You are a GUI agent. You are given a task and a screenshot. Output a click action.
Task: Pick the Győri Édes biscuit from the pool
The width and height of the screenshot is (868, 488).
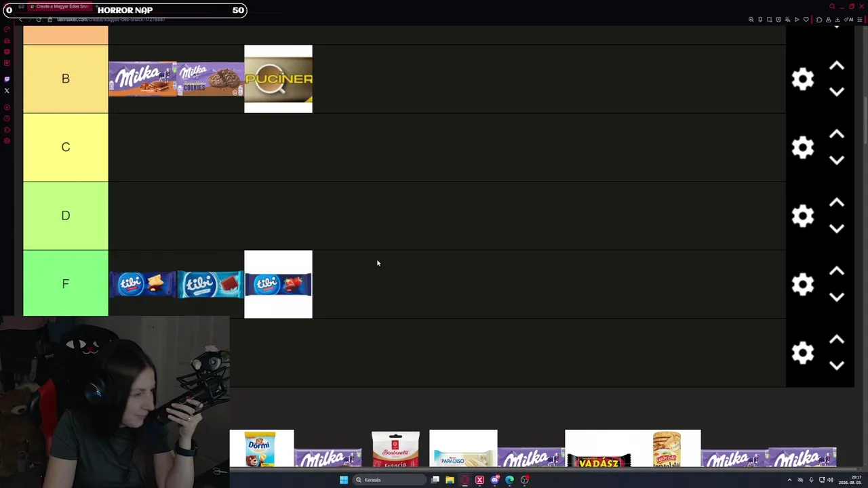(667, 449)
